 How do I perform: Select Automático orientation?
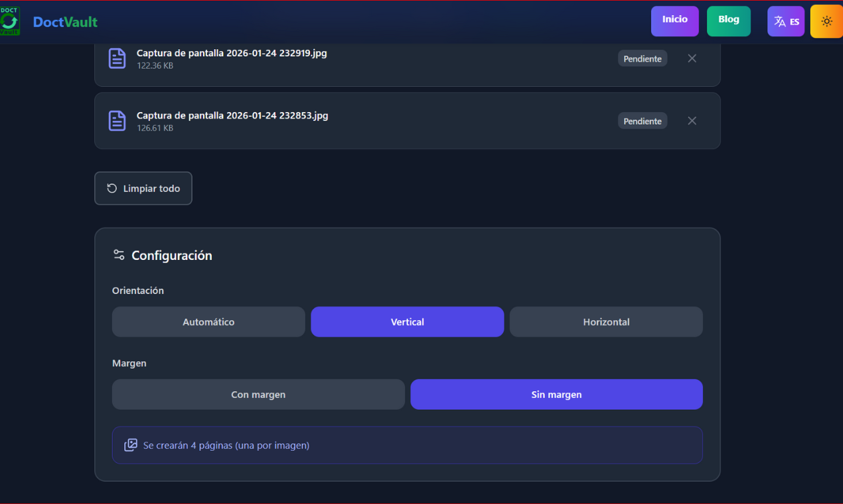click(x=208, y=322)
